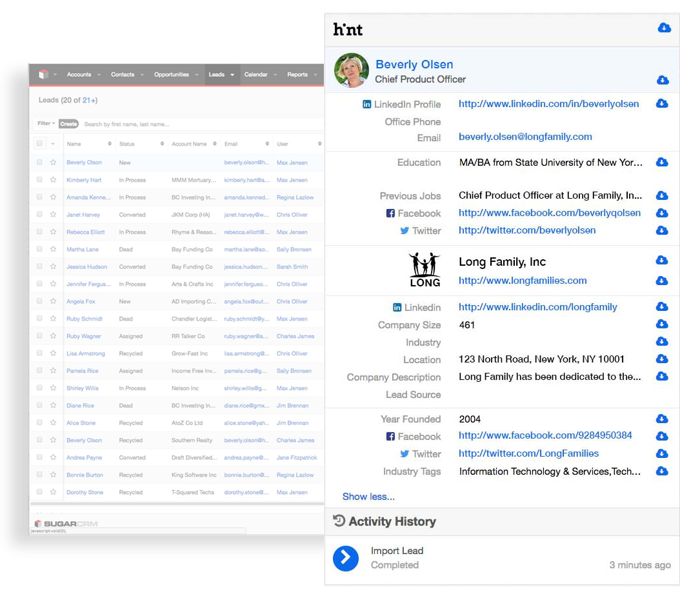Open bulk actions dropdown beside select-all
The image size is (680, 616).
click(x=53, y=144)
